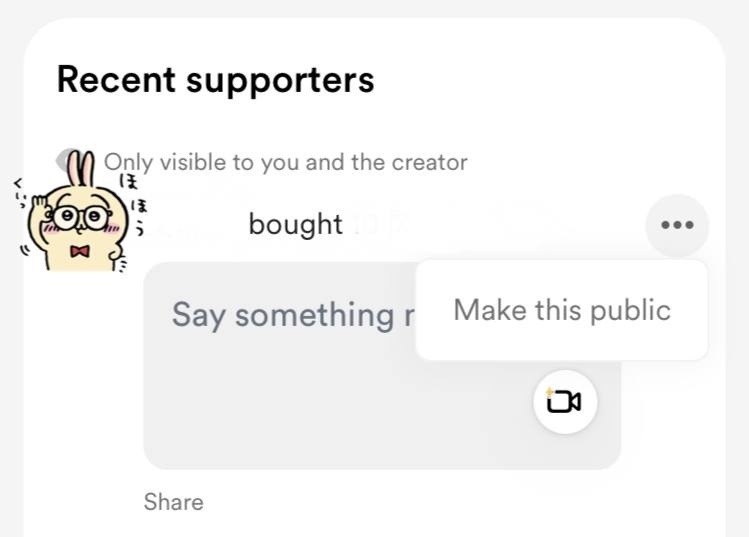Open the Share link

pos(173,502)
